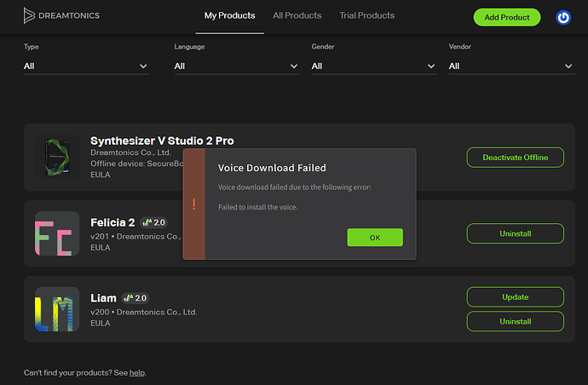The image size is (588, 385).
Task: Click the Dreamtonics logo
Action: 61,15
